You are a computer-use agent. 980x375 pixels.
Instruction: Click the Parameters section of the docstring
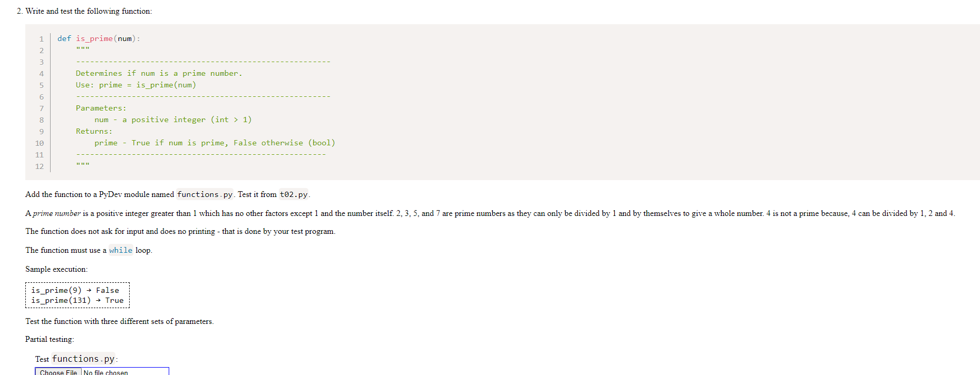[101, 108]
